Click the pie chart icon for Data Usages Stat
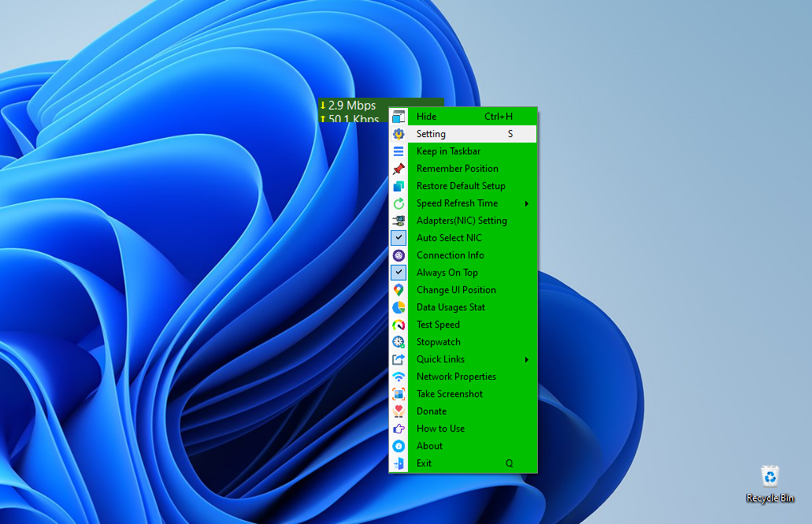The width and height of the screenshot is (812, 524). tap(399, 307)
